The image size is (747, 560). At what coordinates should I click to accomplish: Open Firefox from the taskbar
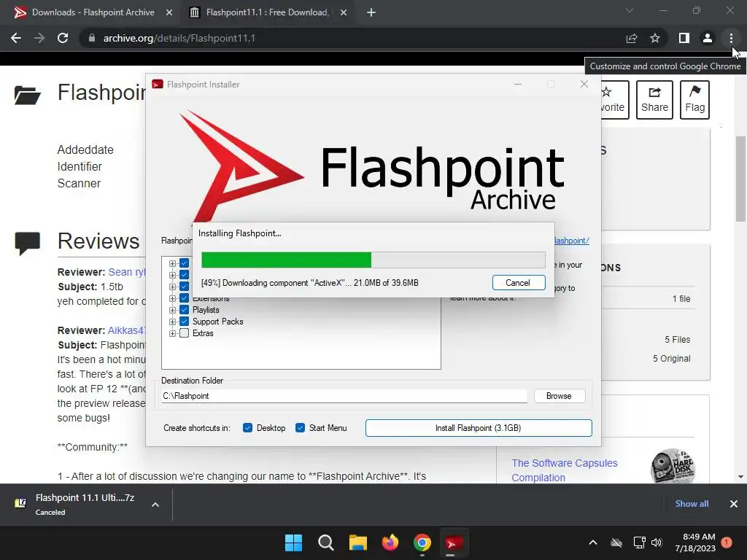coord(390,542)
